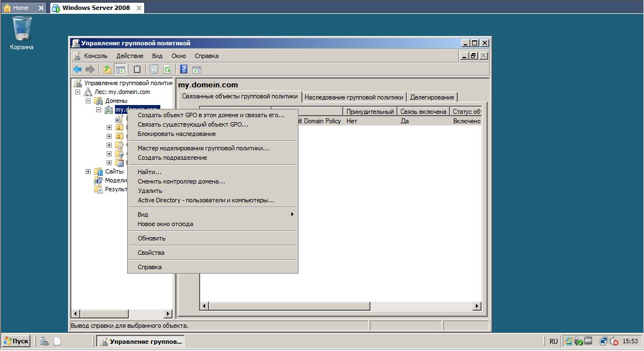Viewport: 644px width, 351px height.
Task: Switch to the Делегирование tab
Action: pos(432,97)
